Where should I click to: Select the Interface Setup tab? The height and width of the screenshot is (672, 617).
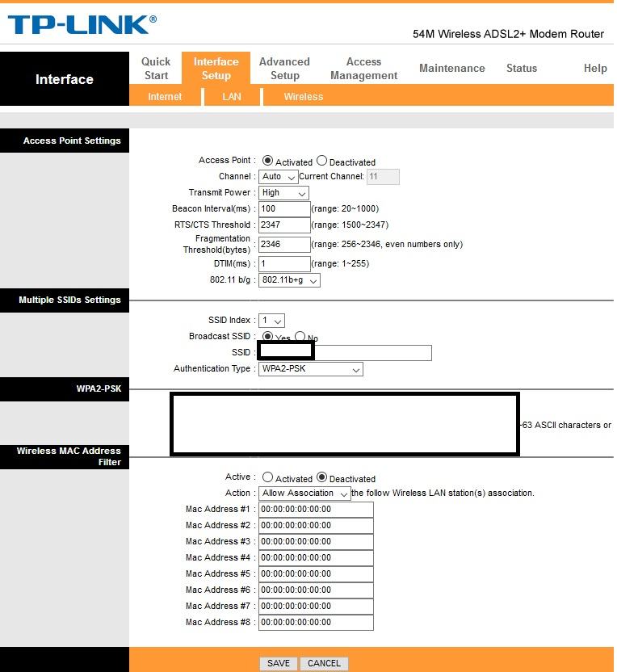click(216, 69)
